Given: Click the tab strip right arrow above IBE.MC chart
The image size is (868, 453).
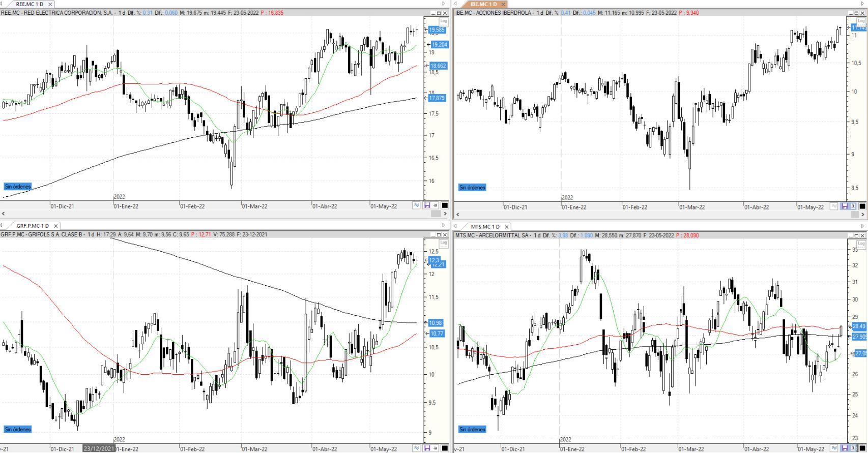Looking at the screenshot, I should (x=862, y=4).
